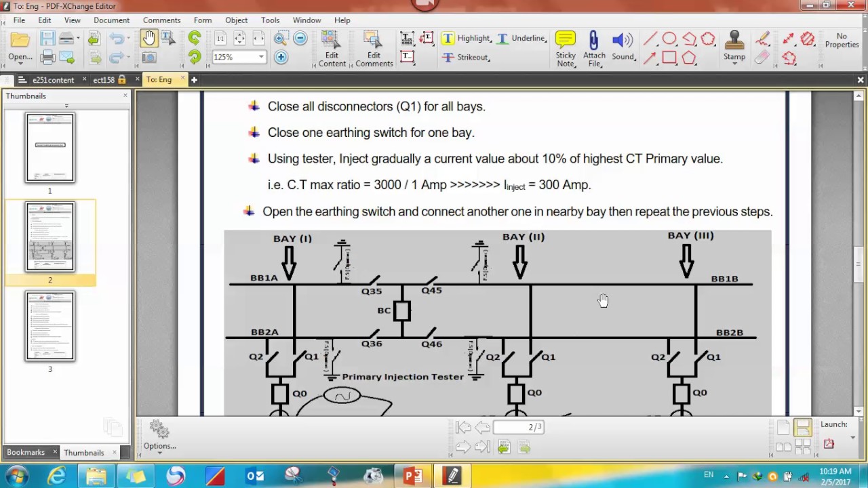This screenshot has height=488, width=868.
Task: Rotate view clockwise with lower green arrow
Action: click(x=195, y=58)
